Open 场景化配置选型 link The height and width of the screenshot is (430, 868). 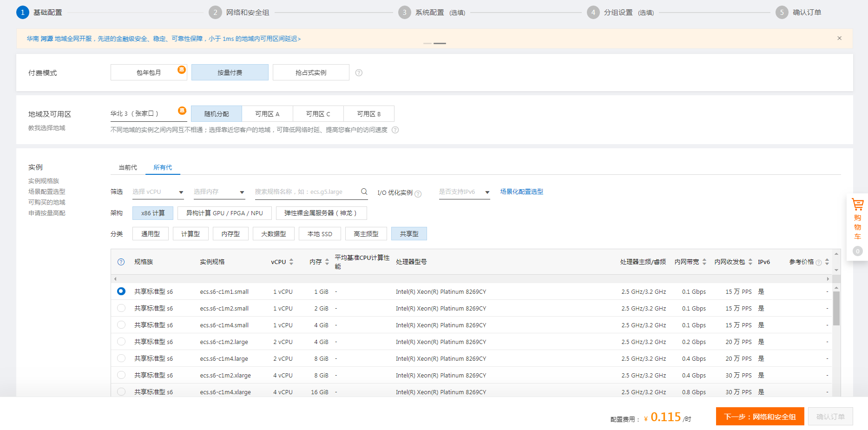[x=521, y=192]
